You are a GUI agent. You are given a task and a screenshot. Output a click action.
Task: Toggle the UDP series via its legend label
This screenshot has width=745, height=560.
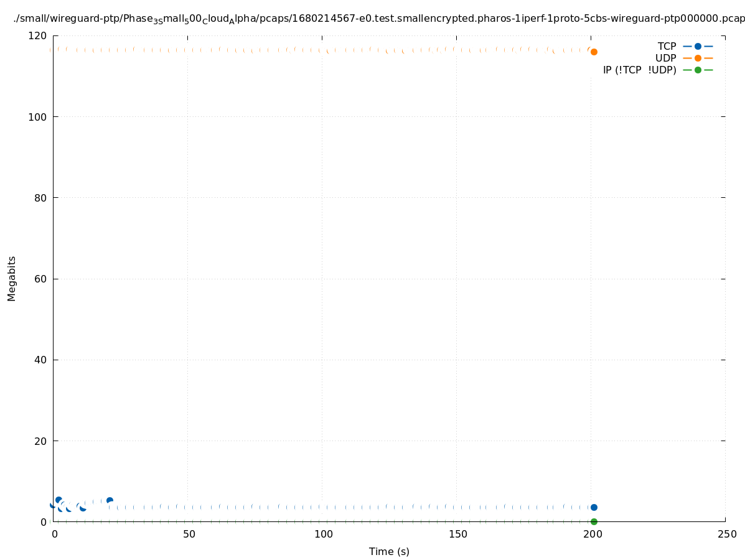(665, 58)
